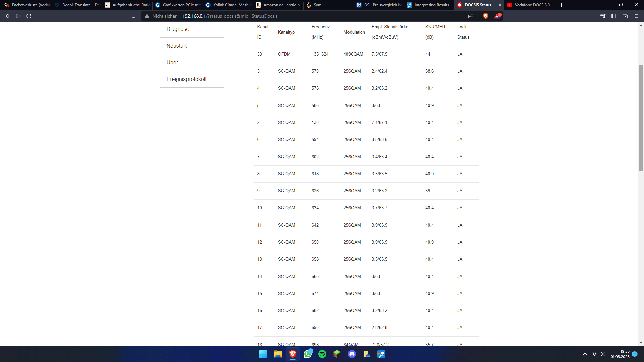Open the media playback controls icon
The width and height of the screenshot is (644, 362).
603,16
